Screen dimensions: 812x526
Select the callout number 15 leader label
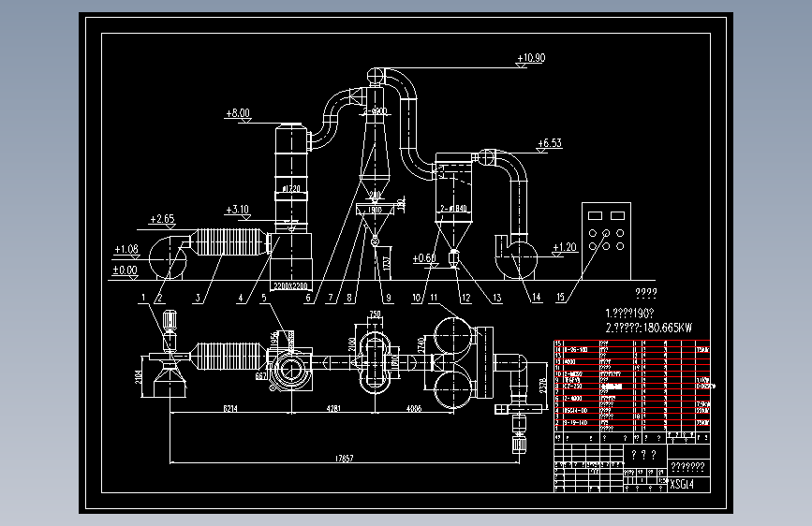pyautogui.click(x=560, y=298)
